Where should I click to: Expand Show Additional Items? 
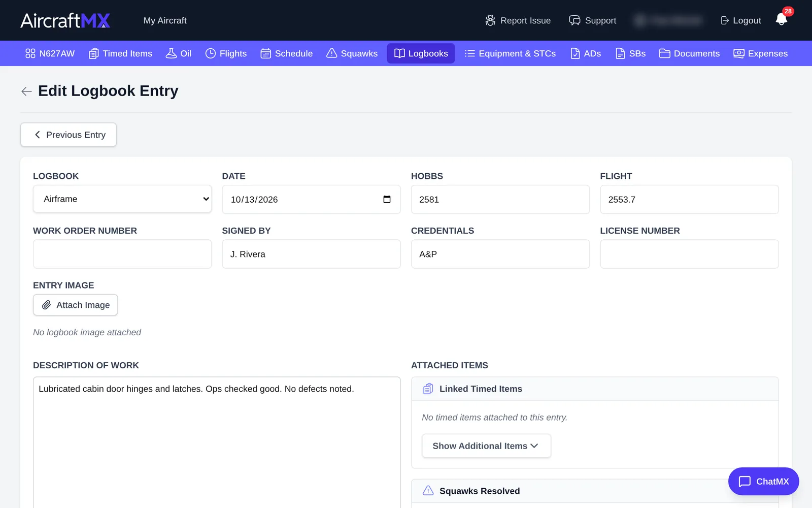[x=486, y=446]
